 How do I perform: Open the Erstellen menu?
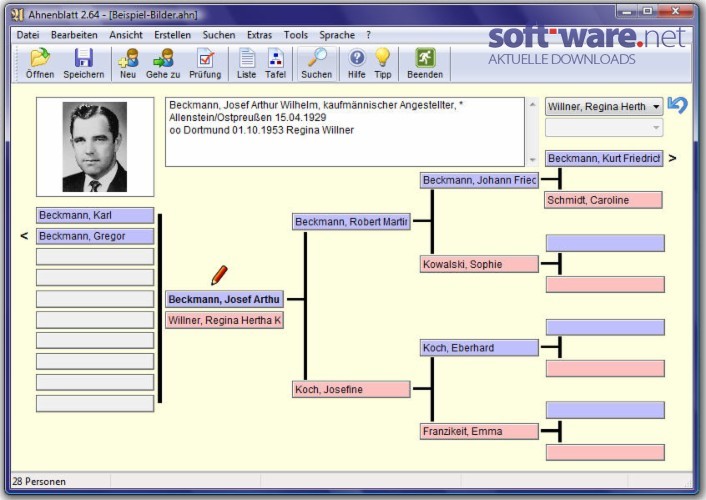[172, 35]
